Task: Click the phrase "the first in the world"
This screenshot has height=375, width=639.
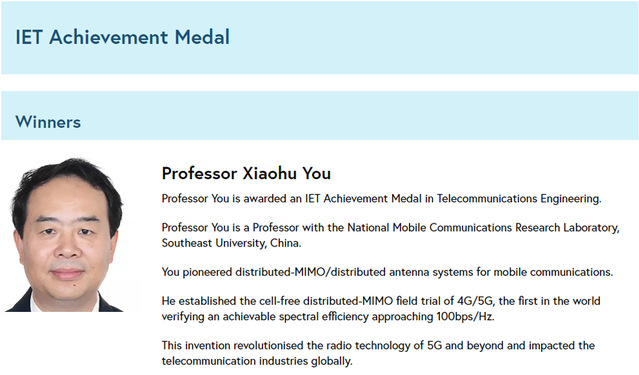Action: pos(549,301)
